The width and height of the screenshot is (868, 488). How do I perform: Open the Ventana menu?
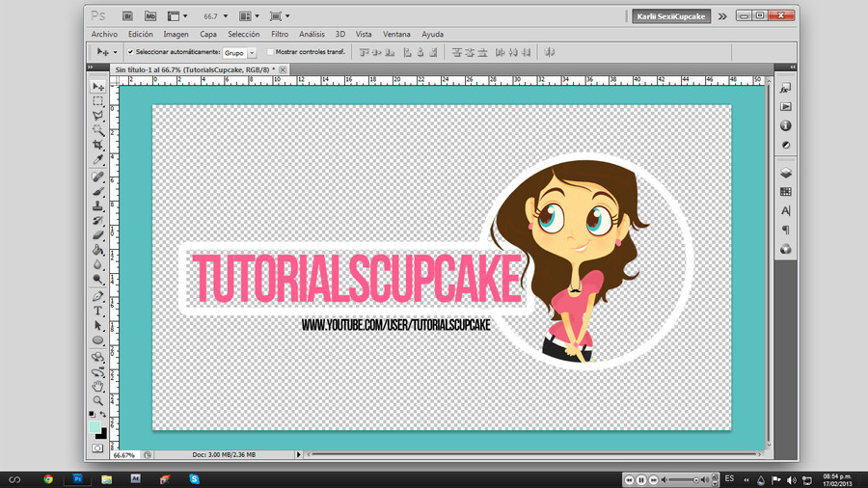tap(396, 35)
